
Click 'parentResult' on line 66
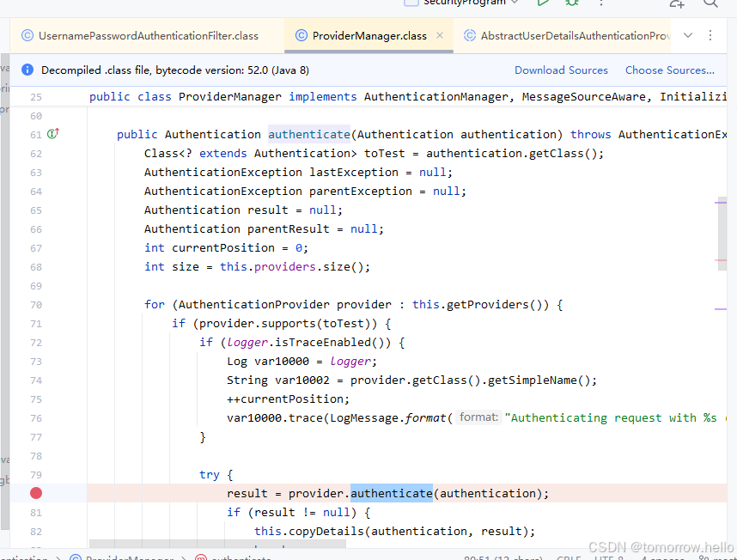point(288,228)
